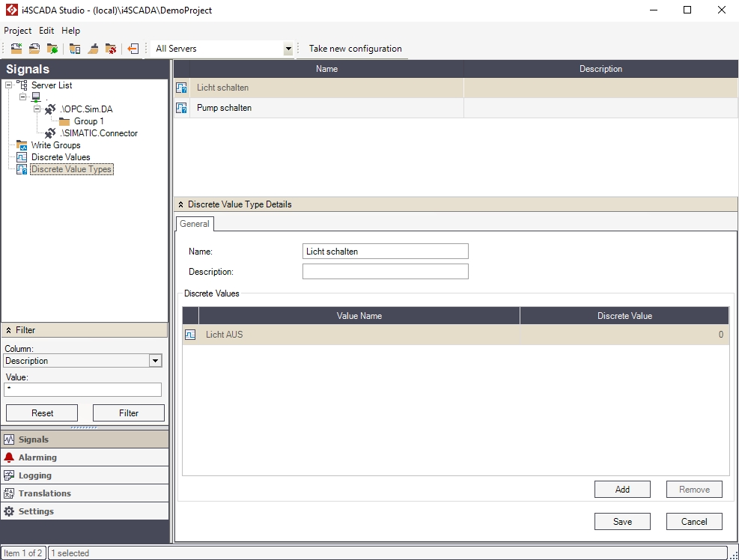Open the Project menu
Viewport: 739px width, 560px height.
coord(17,31)
